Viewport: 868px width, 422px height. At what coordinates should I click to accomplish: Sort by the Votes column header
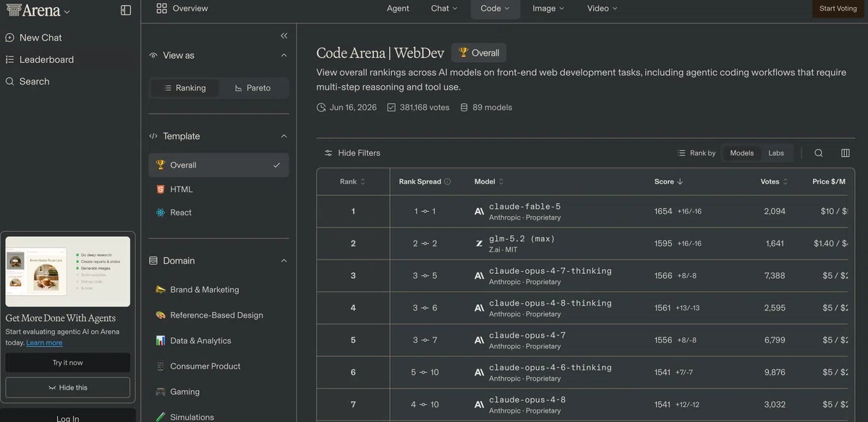774,182
